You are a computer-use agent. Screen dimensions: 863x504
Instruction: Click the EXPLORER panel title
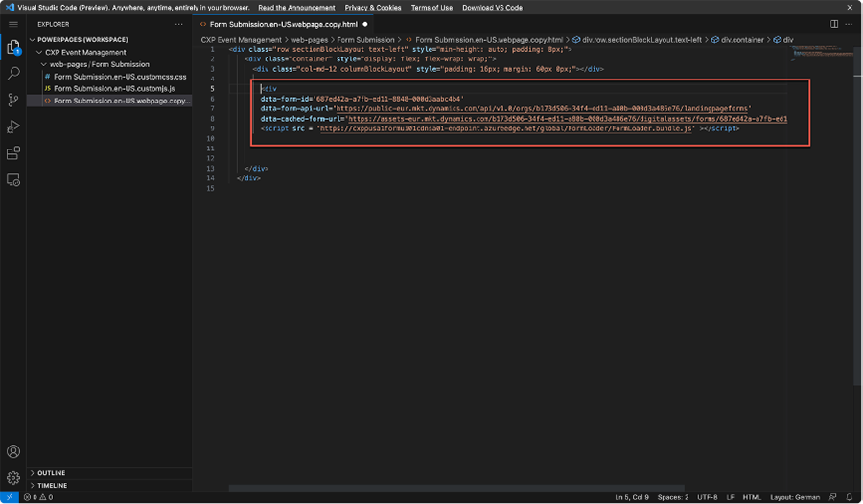point(54,24)
